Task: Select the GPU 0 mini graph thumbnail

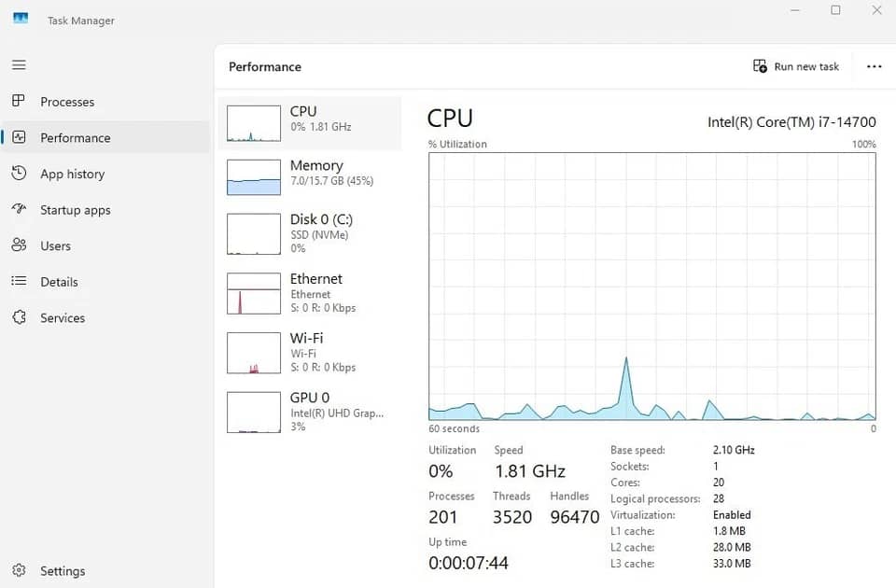Action: [x=254, y=412]
